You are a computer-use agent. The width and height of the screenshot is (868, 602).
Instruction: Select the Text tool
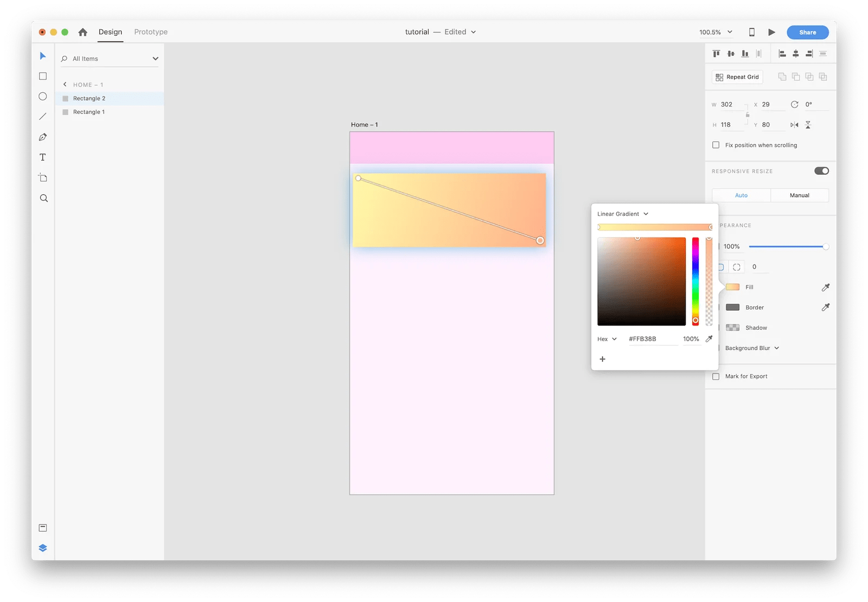click(x=43, y=157)
